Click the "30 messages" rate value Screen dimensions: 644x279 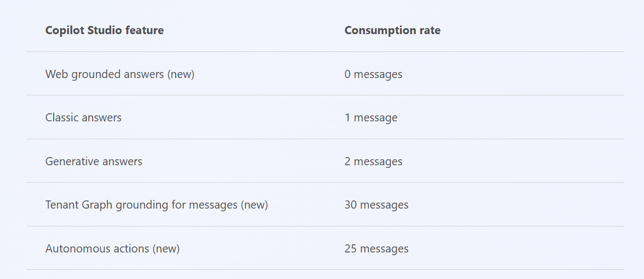click(x=376, y=205)
